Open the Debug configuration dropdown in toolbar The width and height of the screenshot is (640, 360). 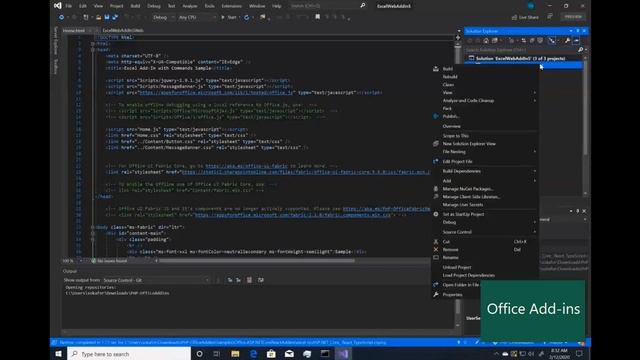pyautogui.click(x=163, y=17)
